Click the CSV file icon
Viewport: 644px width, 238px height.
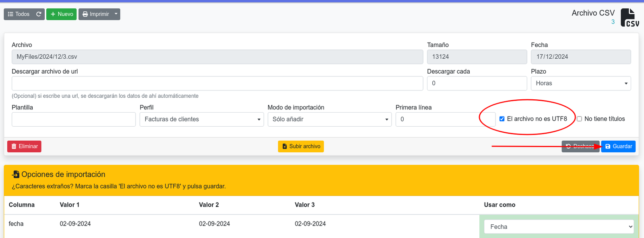(x=630, y=18)
